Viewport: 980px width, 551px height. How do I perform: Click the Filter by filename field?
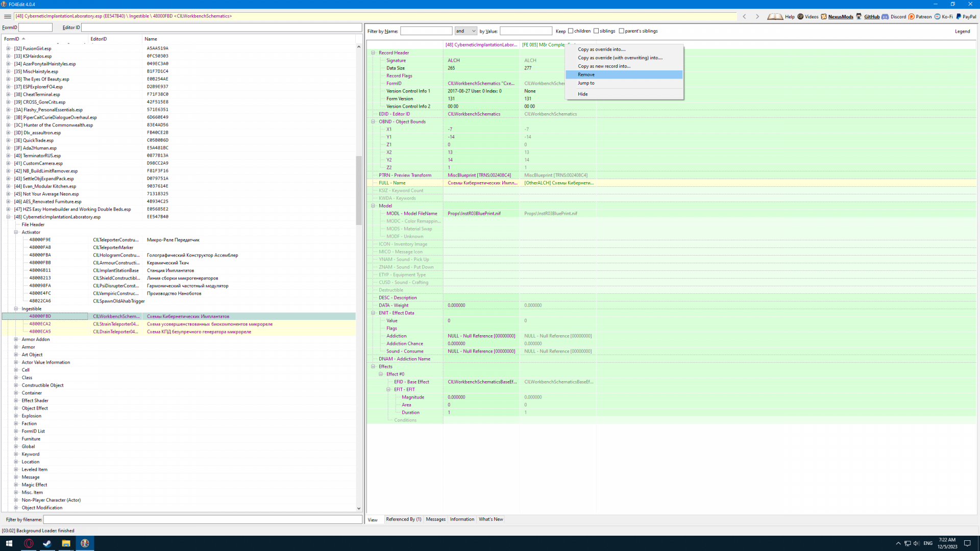click(203, 519)
